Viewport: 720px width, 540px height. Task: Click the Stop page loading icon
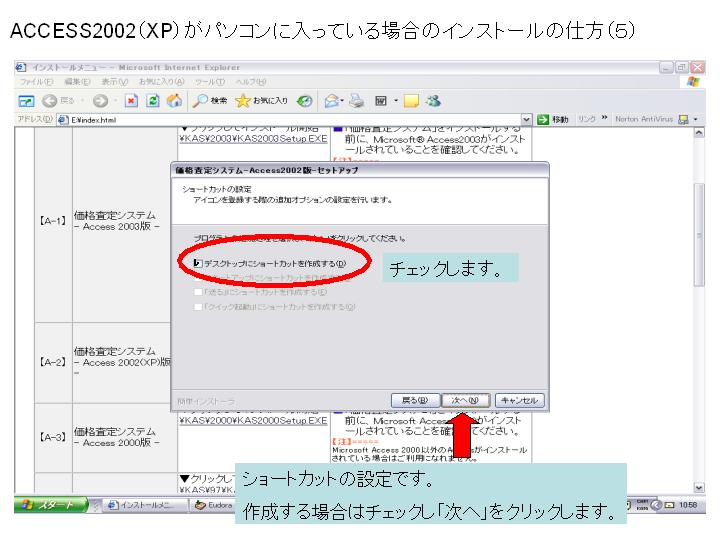(131, 101)
